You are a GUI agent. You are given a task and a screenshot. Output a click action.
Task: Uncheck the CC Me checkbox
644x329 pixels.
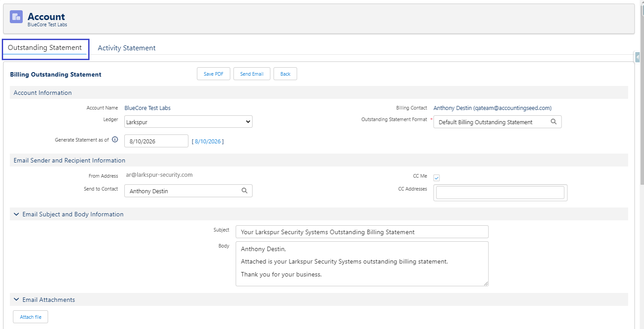436,178
